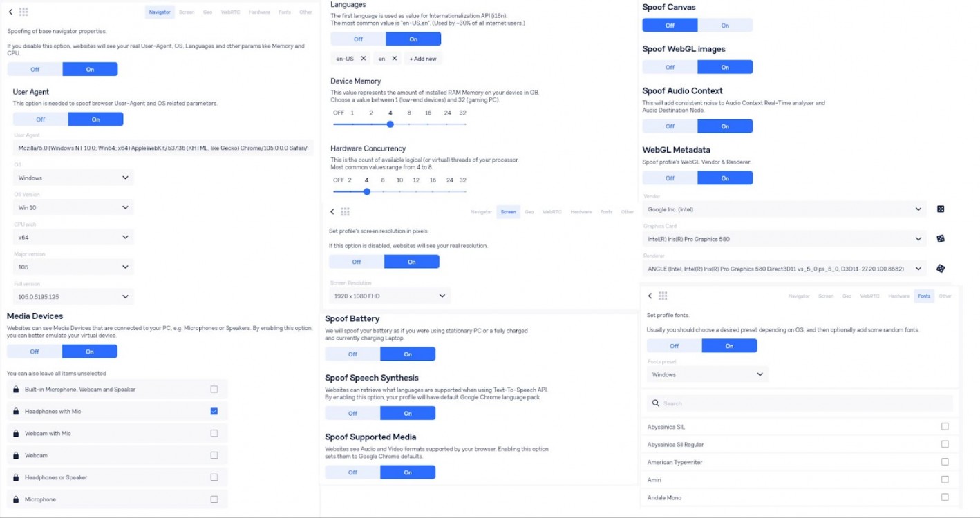Viewport: 980px width, 518px height.
Task: Remove en-US language with X icon
Action: (x=364, y=59)
